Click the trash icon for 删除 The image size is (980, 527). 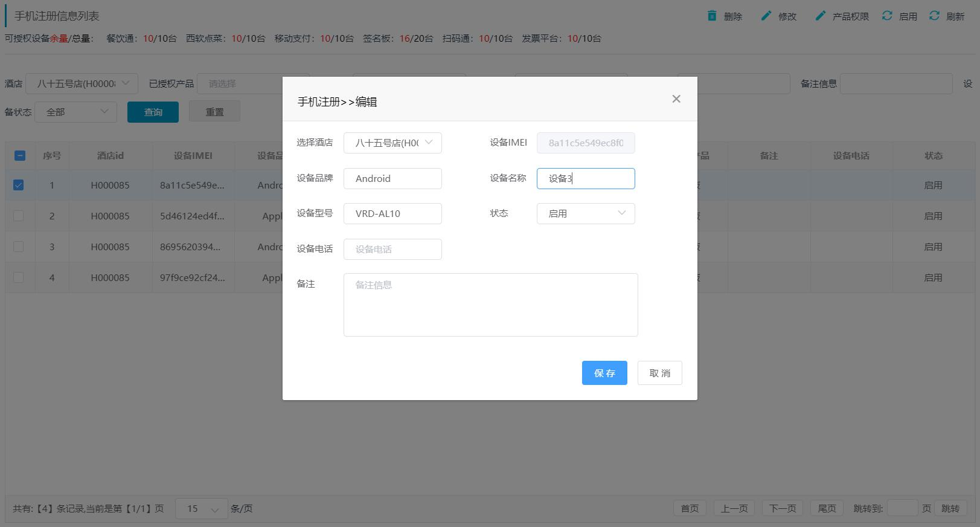pos(713,16)
